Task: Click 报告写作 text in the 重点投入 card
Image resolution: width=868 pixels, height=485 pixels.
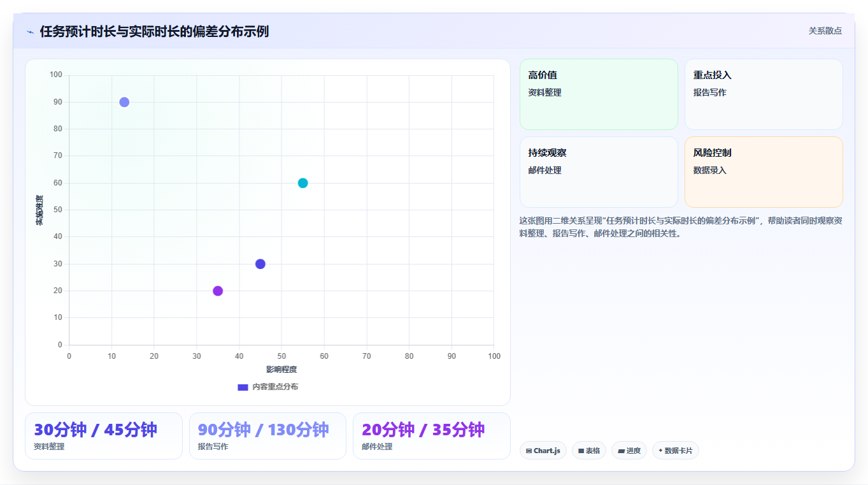Action: (x=709, y=92)
